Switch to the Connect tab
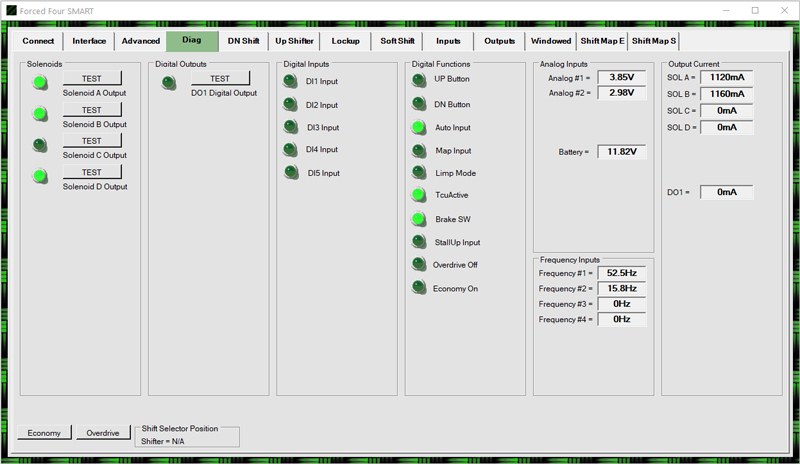Screen dimensions: 800x464 pos(38,41)
